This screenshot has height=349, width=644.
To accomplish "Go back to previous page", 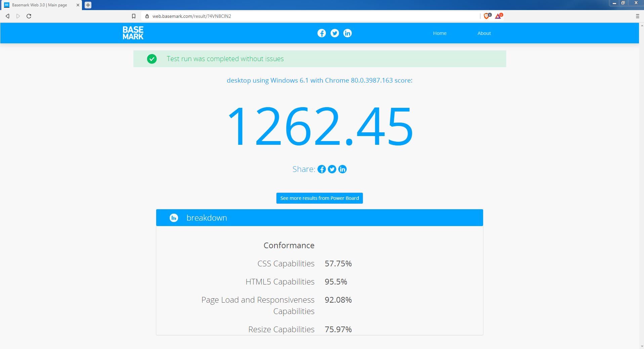I will (x=7, y=16).
